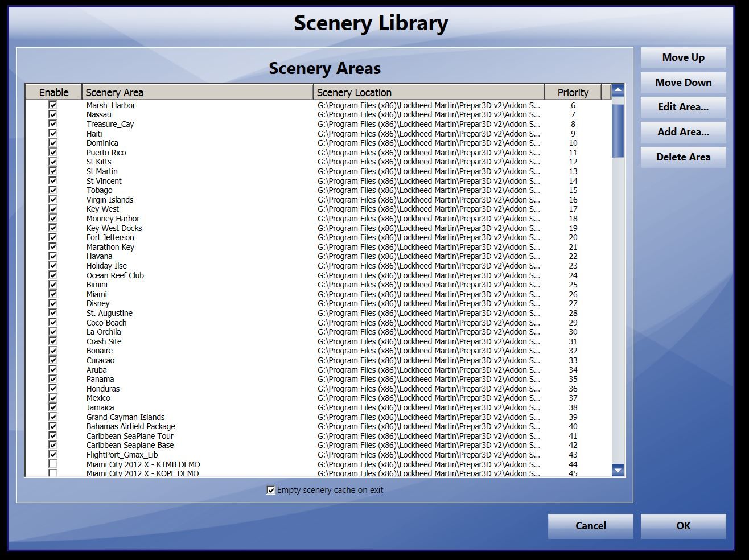The image size is (749, 560).
Task: Click the Move Up button
Action: 683,57
